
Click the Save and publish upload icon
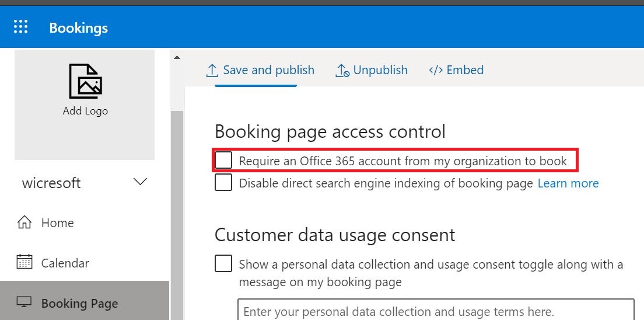pos(212,71)
